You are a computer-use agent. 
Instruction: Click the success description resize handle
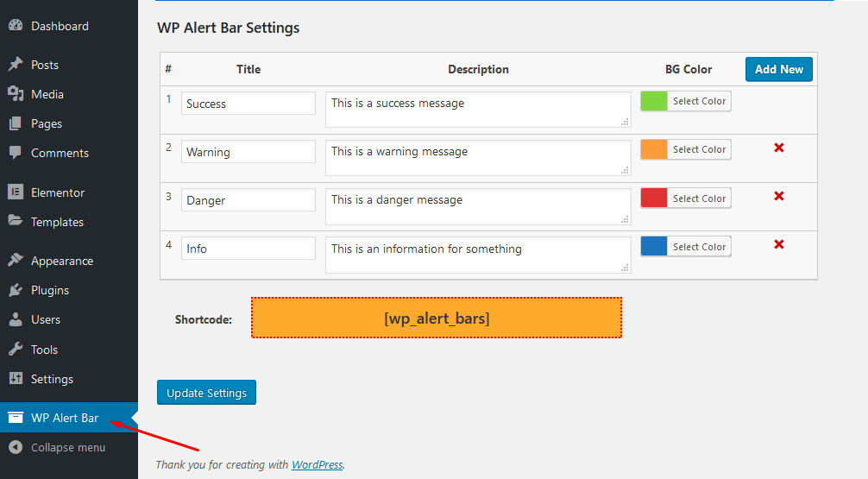(x=625, y=122)
